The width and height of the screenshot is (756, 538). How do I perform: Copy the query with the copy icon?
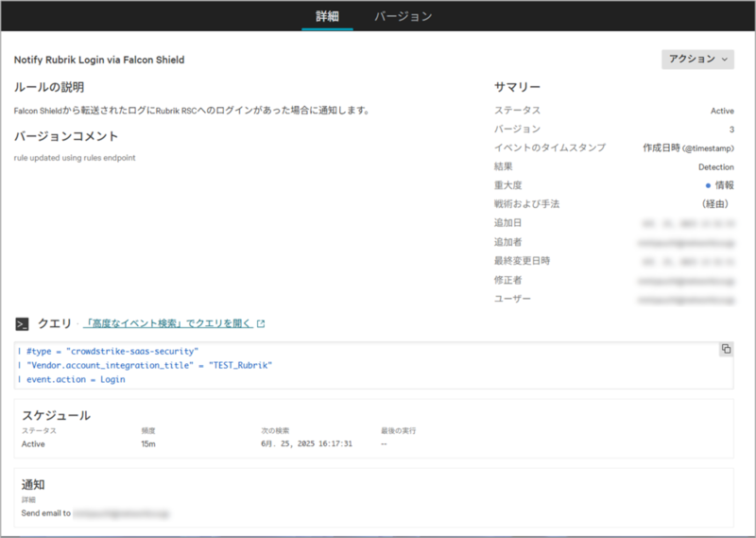(726, 349)
